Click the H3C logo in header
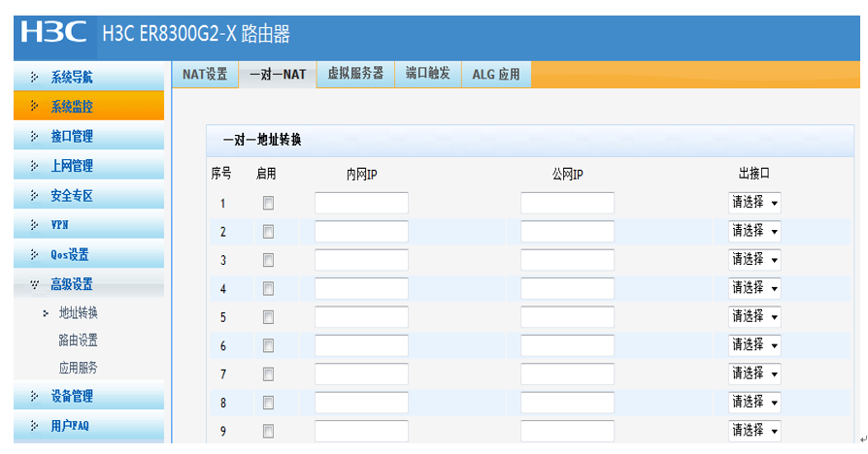The height and width of the screenshot is (454, 868). pyautogui.click(x=53, y=33)
